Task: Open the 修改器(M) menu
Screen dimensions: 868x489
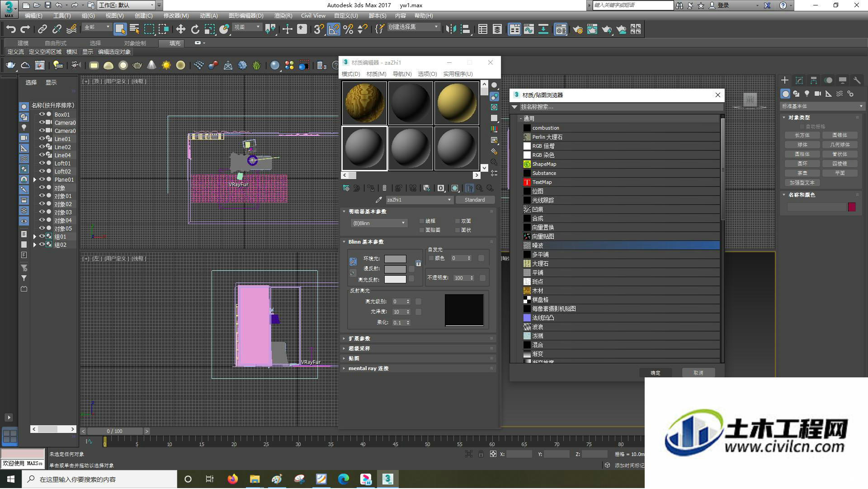Action: point(176,16)
